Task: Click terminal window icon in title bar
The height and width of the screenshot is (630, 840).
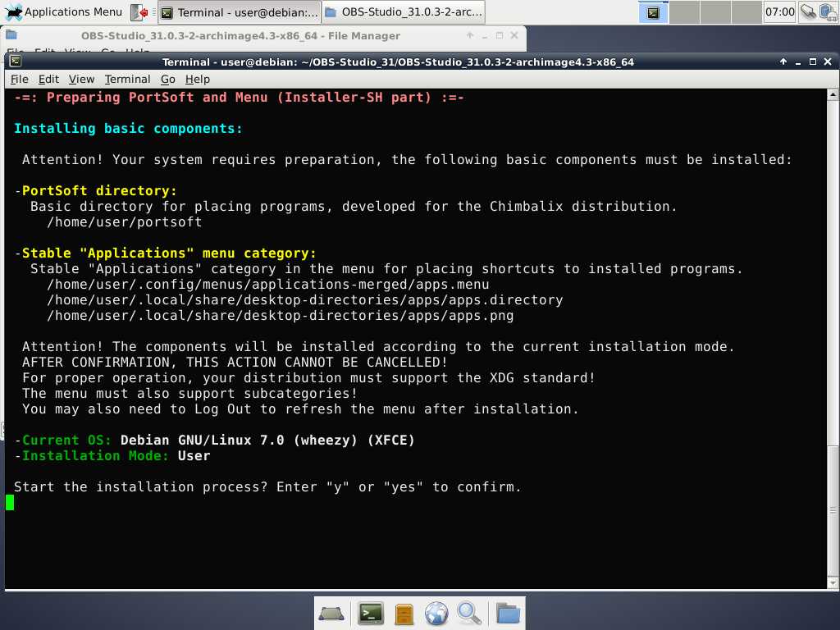Action: point(16,61)
